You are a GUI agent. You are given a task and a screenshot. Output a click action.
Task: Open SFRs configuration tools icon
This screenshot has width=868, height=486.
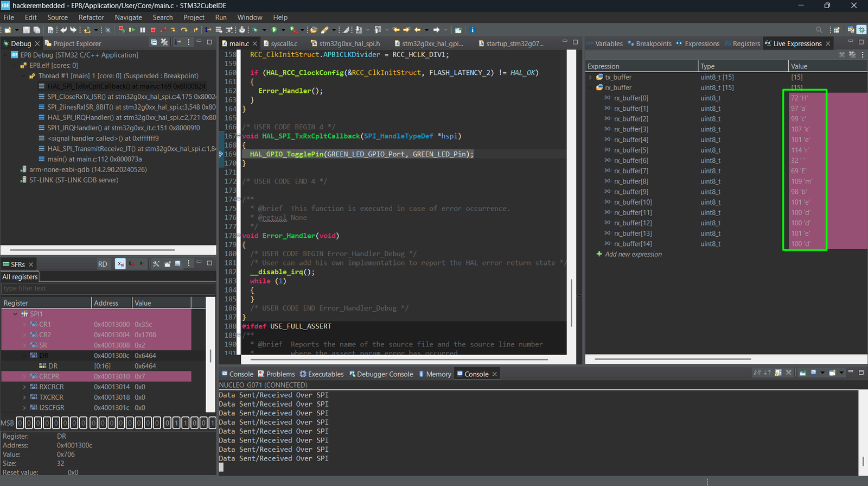[x=156, y=264]
